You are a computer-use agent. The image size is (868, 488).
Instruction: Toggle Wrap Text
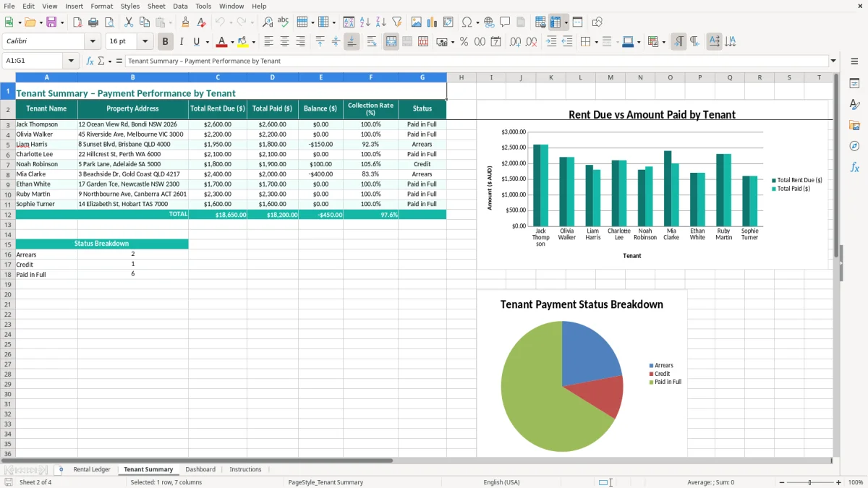[x=372, y=42]
